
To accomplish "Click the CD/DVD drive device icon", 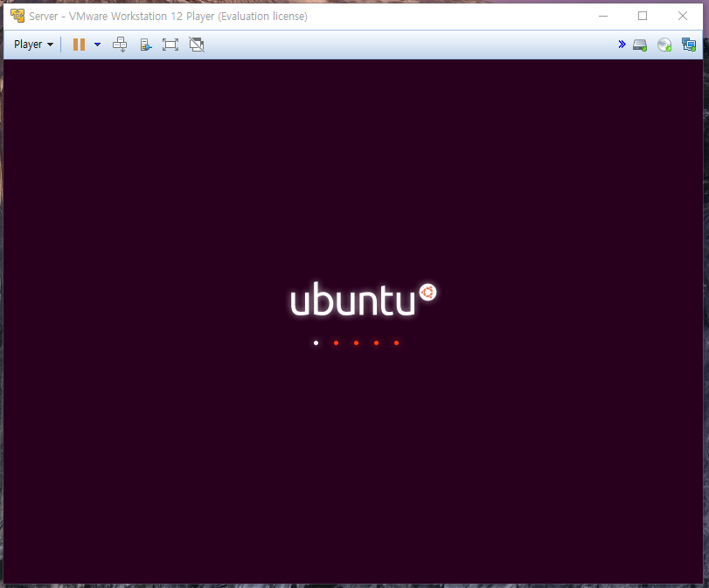I will tap(664, 45).
